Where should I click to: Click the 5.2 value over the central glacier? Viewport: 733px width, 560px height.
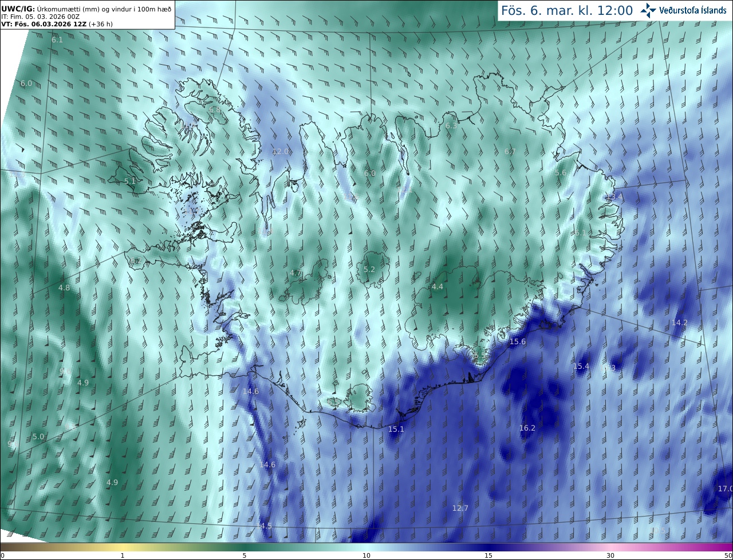tap(369, 269)
